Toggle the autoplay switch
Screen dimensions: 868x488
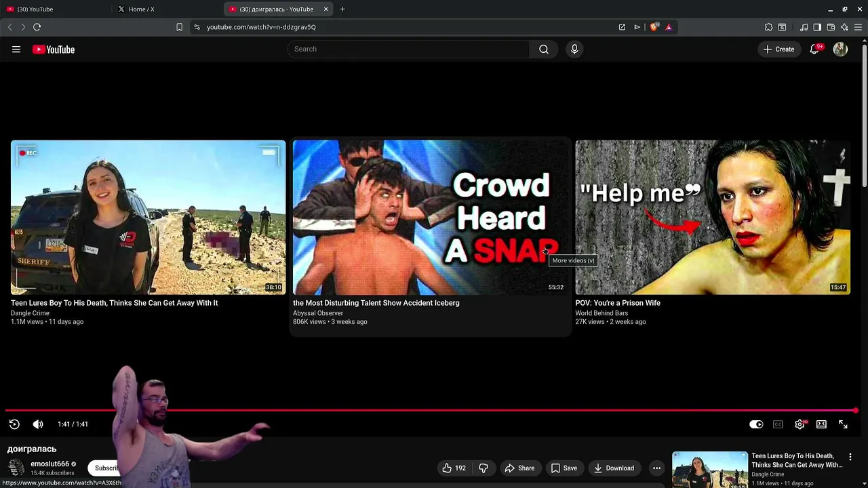coord(756,424)
